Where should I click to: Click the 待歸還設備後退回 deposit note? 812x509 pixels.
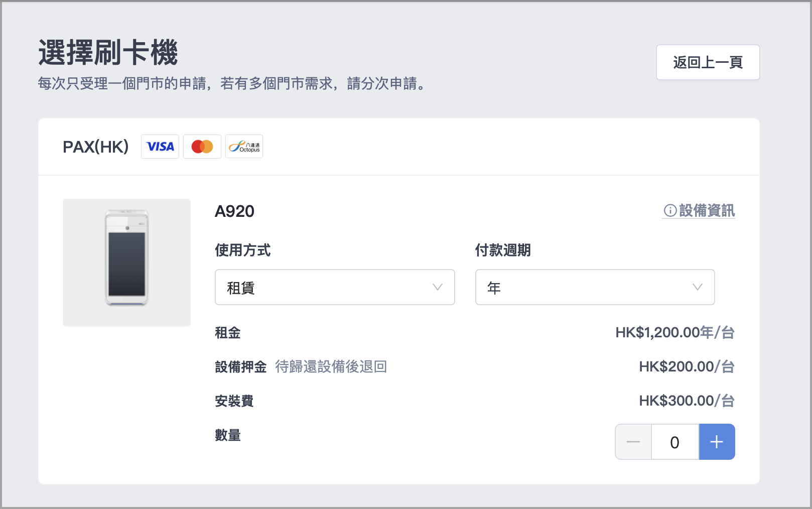pos(331,366)
